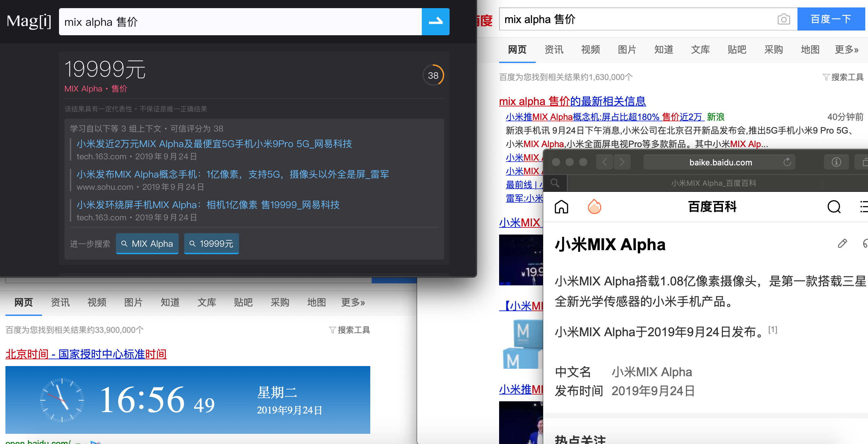
Task: Click the Magi search submit arrow button
Action: point(435,22)
